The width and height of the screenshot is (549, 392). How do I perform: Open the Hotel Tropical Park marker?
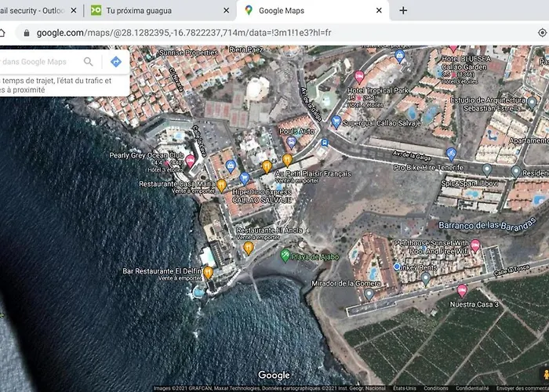pos(359,77)
